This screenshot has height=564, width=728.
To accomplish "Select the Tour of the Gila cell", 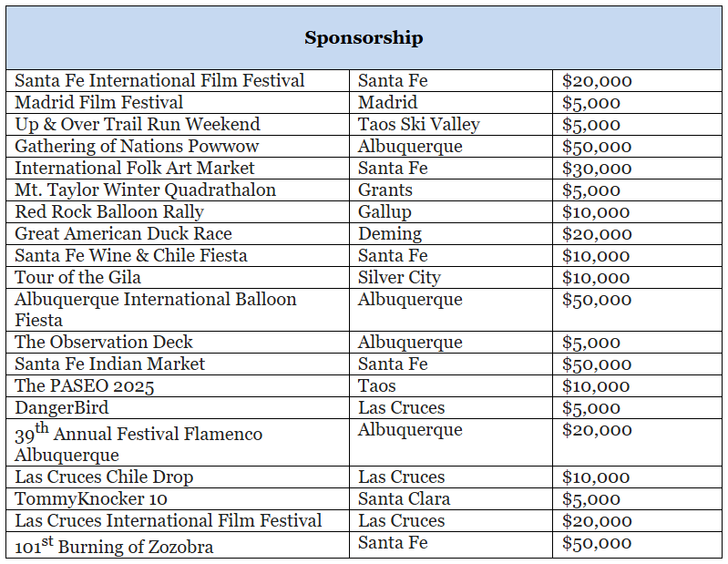I will 78,277.
